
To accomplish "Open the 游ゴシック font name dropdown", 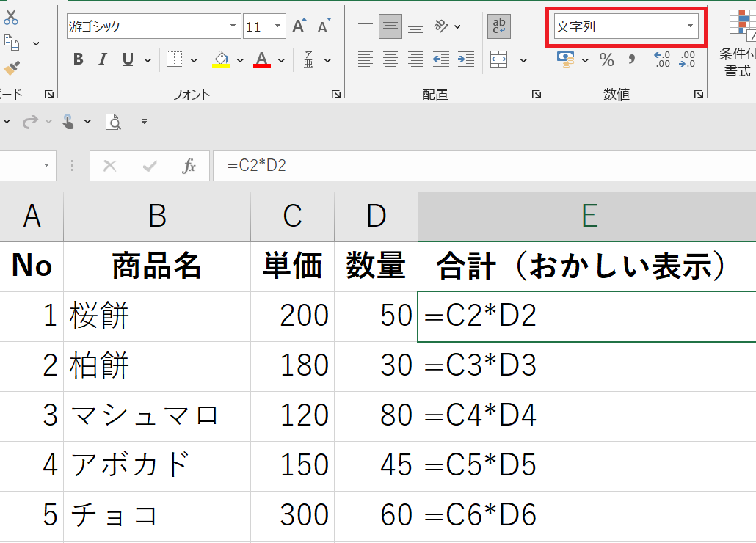I will pyautogui.click(x=233, y=27).
